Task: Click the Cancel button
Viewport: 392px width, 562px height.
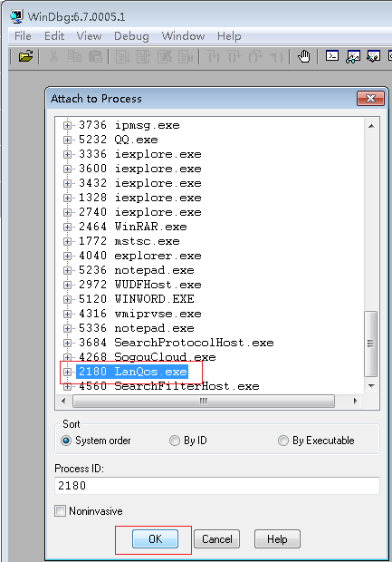Action: point(216,538)
